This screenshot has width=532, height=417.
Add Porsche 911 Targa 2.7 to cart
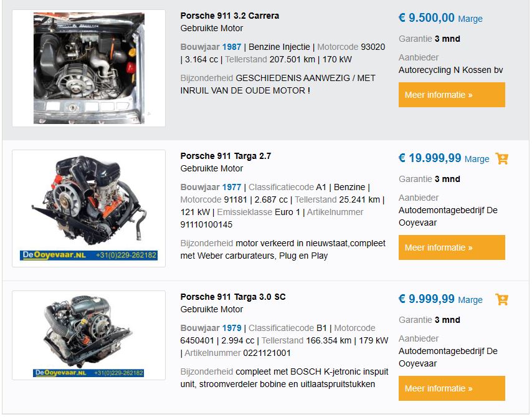502,158
